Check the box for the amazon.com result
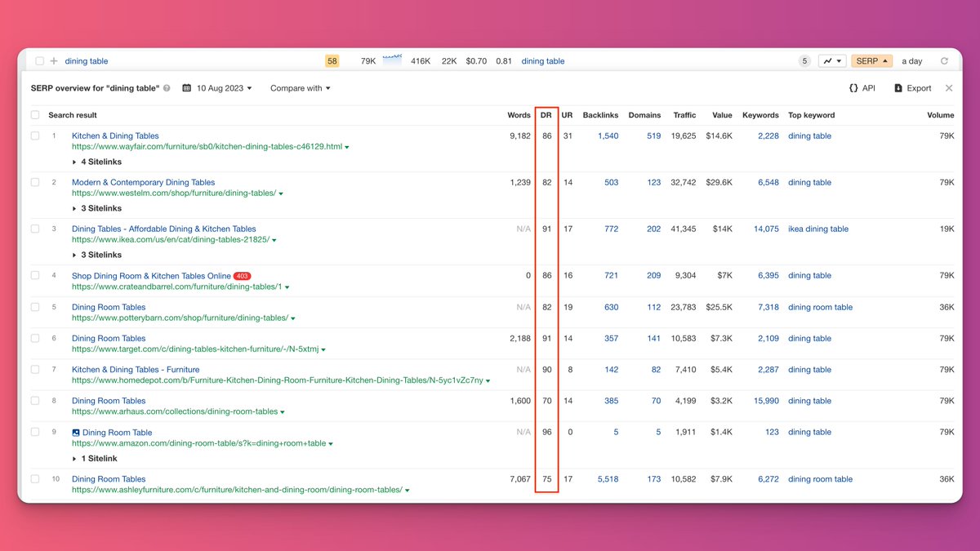 35,433
